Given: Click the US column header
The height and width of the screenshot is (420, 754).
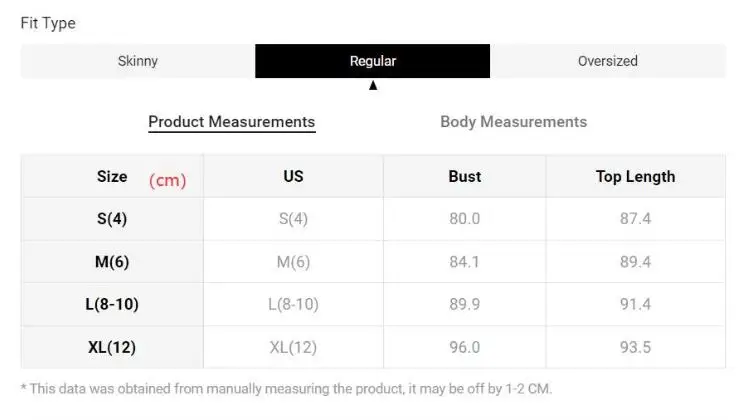Looking at the screenshot, I should click(293, 177).
